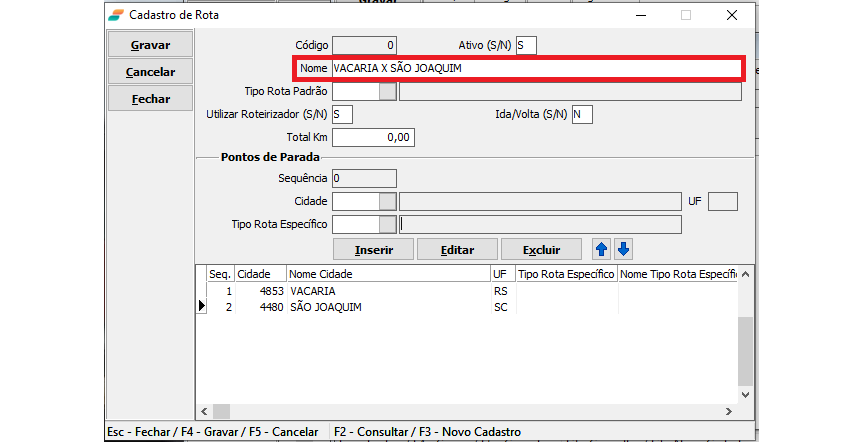862x442 pixels.
Task: Click the Utilizar Roteirizador (S/N) field
Action: (342, 114)
